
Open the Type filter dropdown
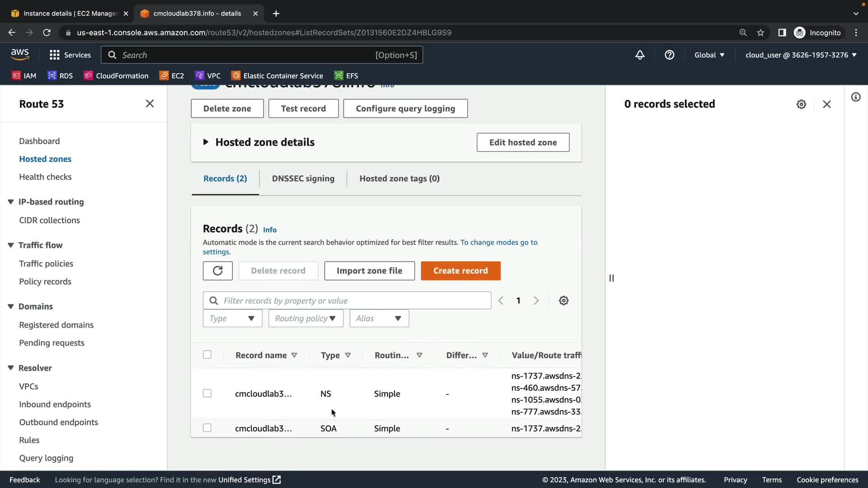[232, 319]
